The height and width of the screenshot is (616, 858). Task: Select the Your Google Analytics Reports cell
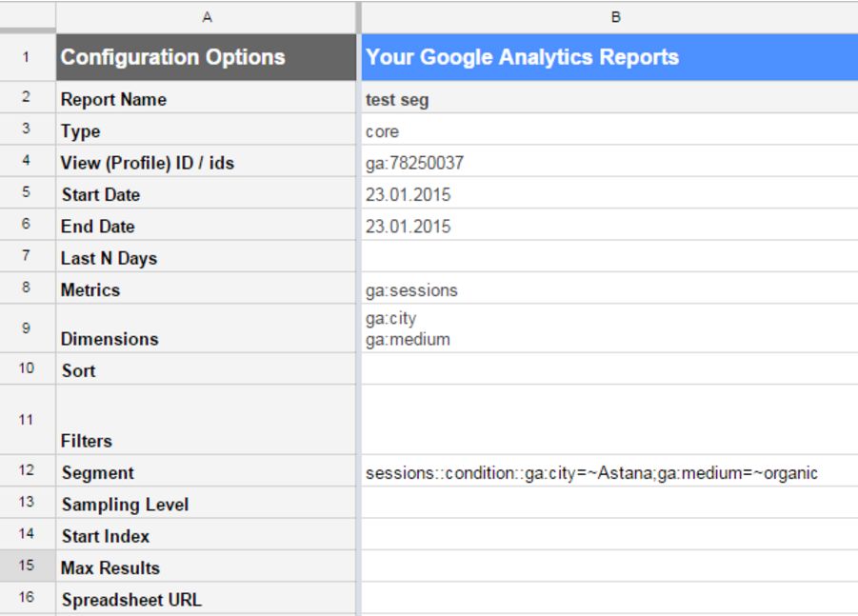609,57
